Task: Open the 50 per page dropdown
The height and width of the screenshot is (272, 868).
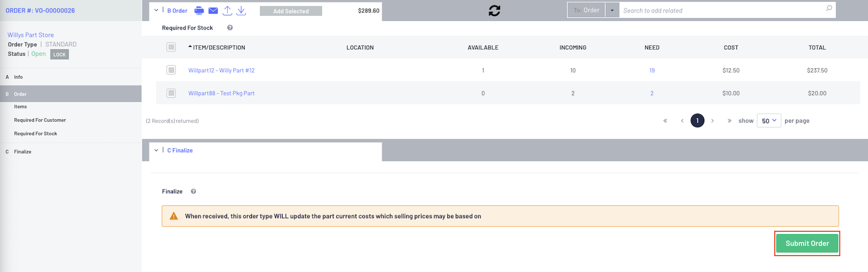Action: click(769, 120)
